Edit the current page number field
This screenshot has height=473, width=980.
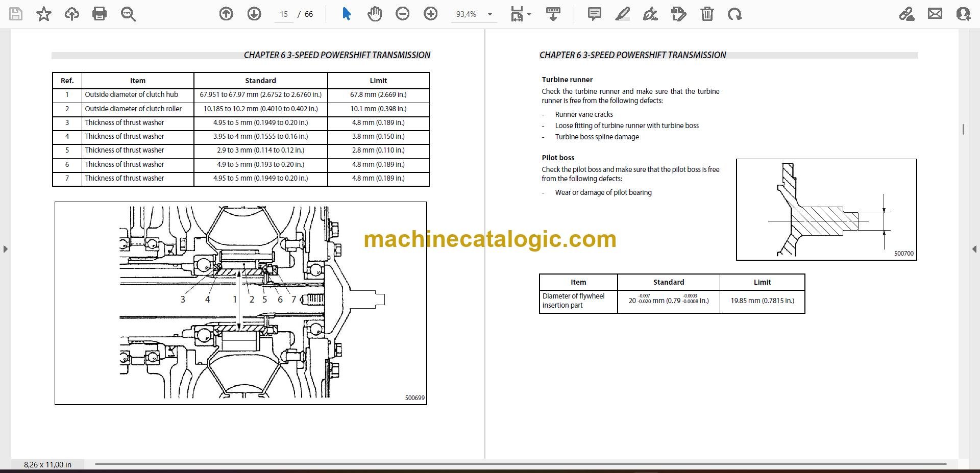tap(284, 14)
